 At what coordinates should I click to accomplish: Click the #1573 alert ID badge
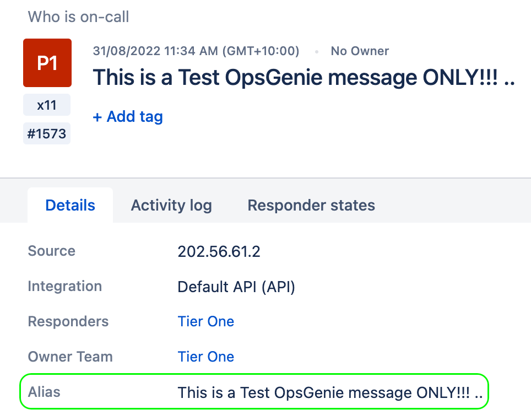47,133
